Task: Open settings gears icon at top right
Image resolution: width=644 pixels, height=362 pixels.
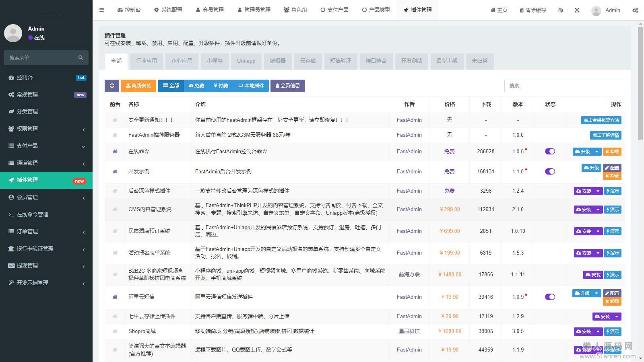Action: 635,10
